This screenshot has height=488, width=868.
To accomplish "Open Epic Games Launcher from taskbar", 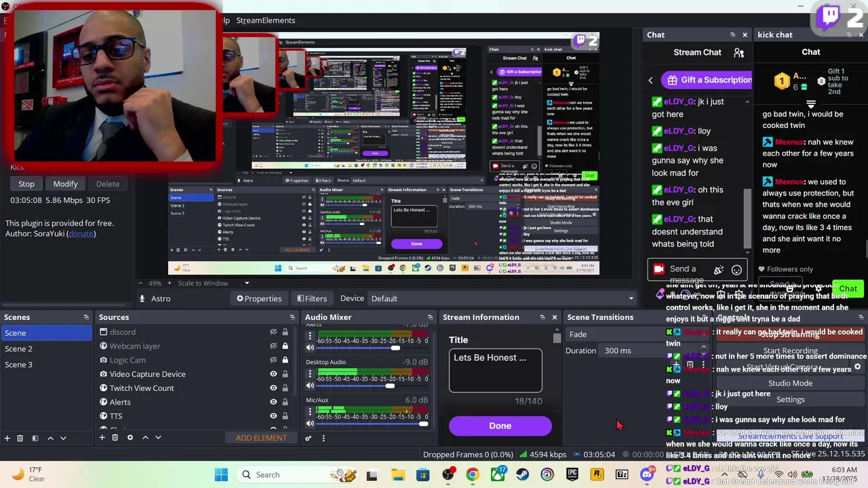I will click(x=572, y=474).
